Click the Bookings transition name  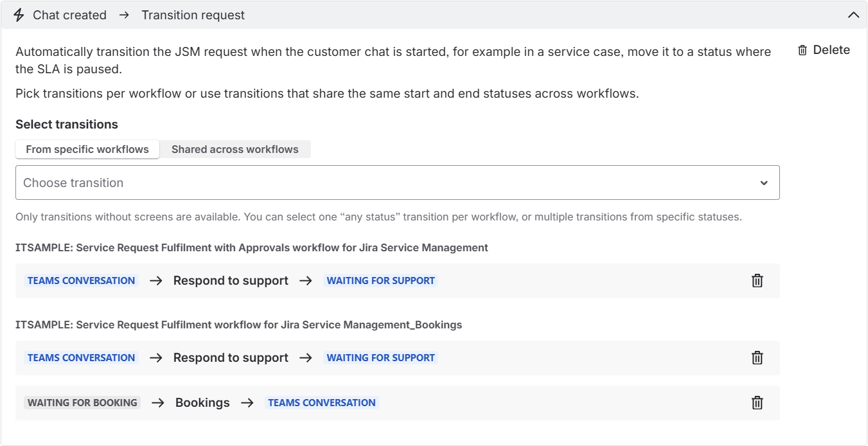coord(202,402)
